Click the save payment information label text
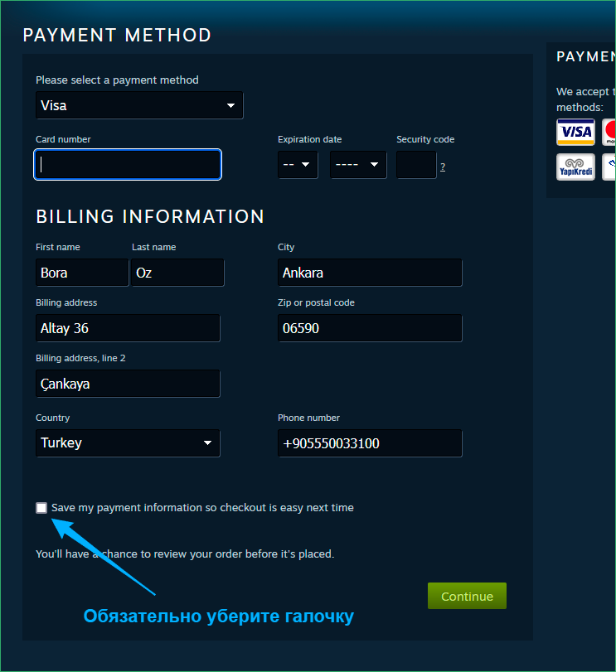 click(202, 508)
